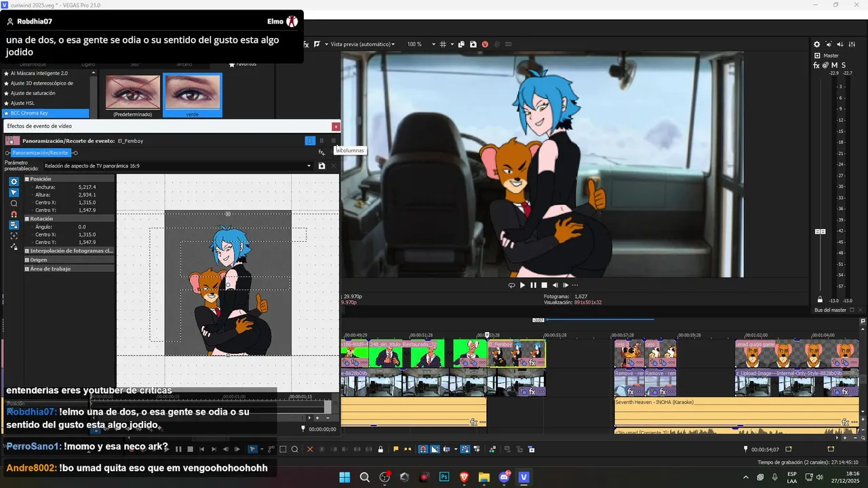The height and width of the screenshot is (488, 868).
Task: Select the Zoom magnifier tool in crop panel
Action: click(14, 203)
